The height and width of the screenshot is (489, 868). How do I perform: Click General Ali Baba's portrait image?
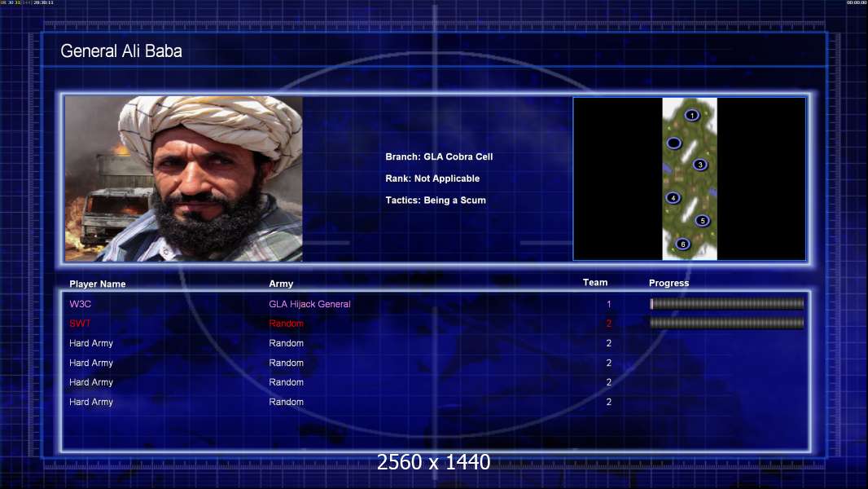[183, 178]
